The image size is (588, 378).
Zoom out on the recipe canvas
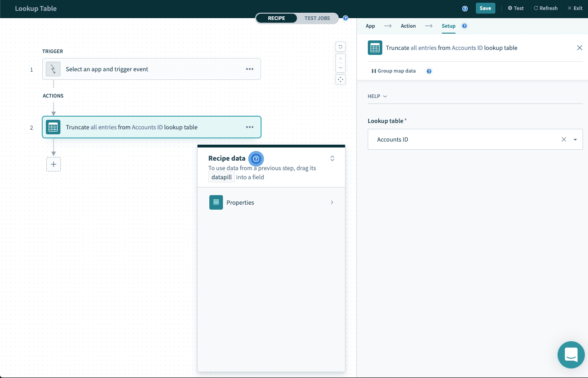pyautogui.click(x=340, y=68)
